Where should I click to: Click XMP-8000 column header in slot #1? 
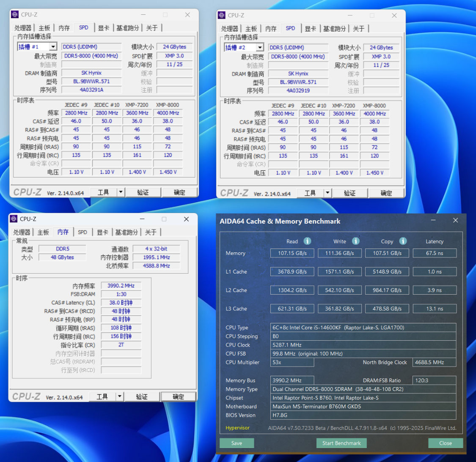tap(168, 105)
